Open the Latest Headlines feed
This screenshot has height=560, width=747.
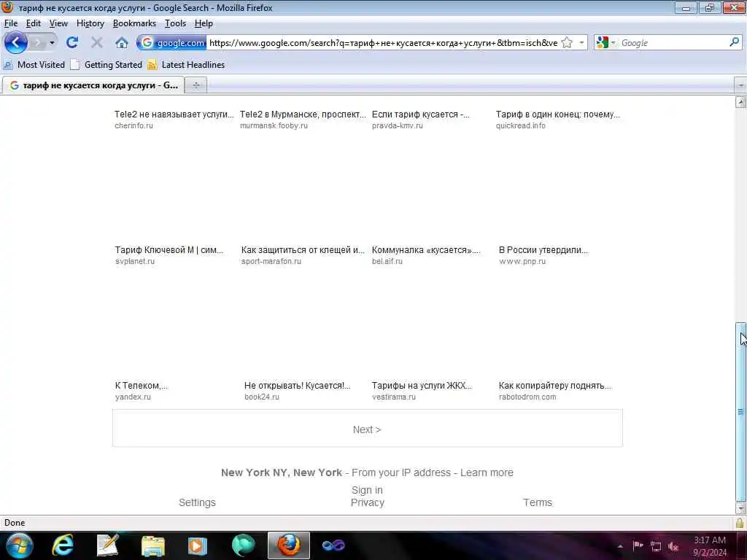coord(186,65)
